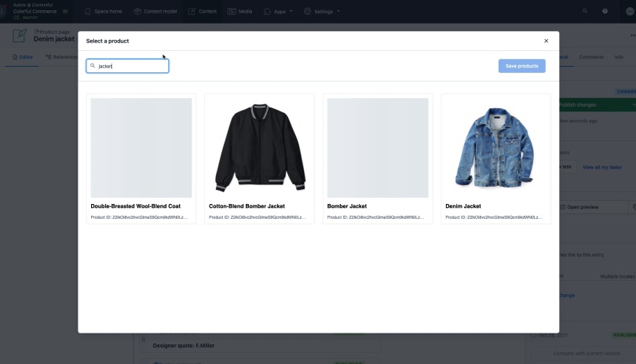Open the space switcher hamburger icon
Viewport: 636px width, 364px height.
[65, 11]
